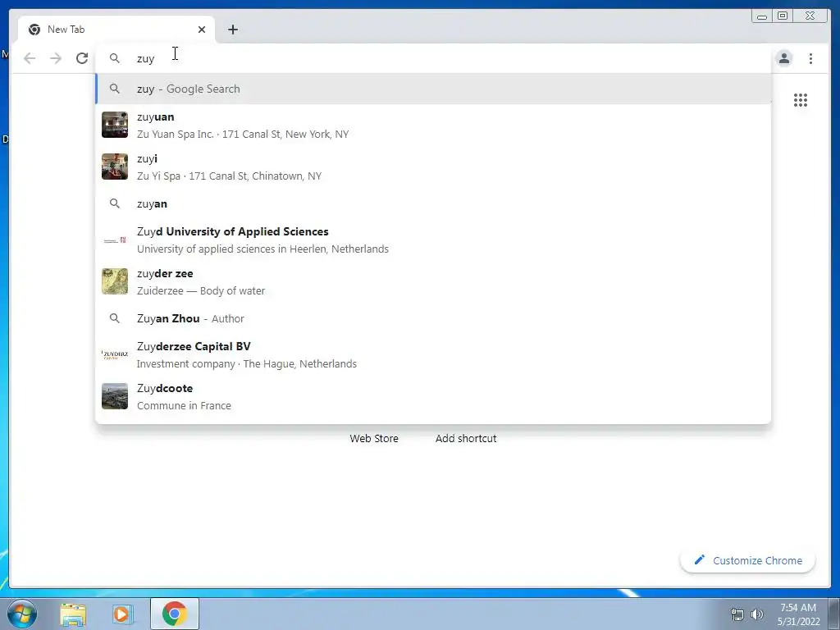This screenshot has width=840, height=630.
Task: Launch Windows Media Player from taskbar
Action: (122, 614)
